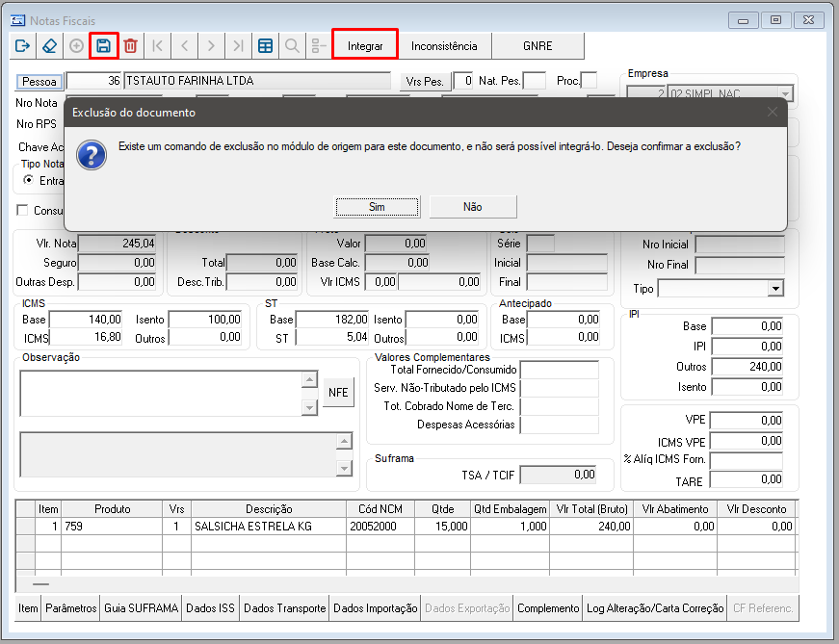Click the Qtde cell 15,000
This screenshot has width=839, height=644.
pos(443,527)
